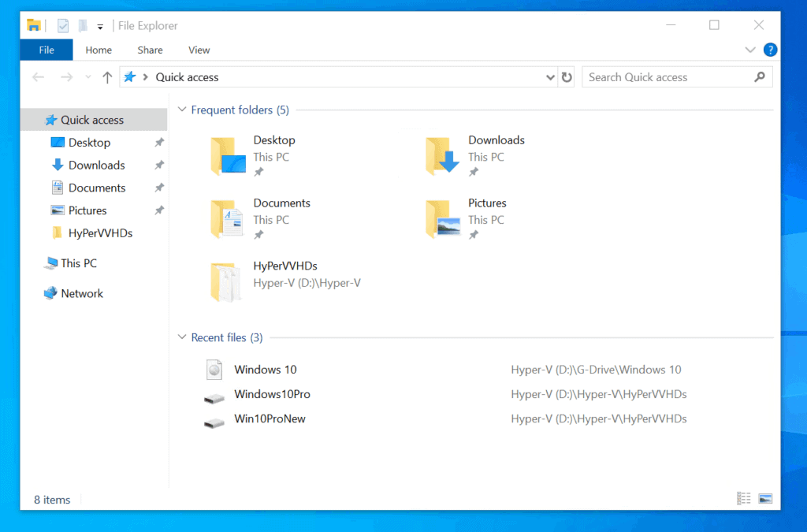Close the File Explorer window
807x532 pixels.
click(x=759, y=24)
